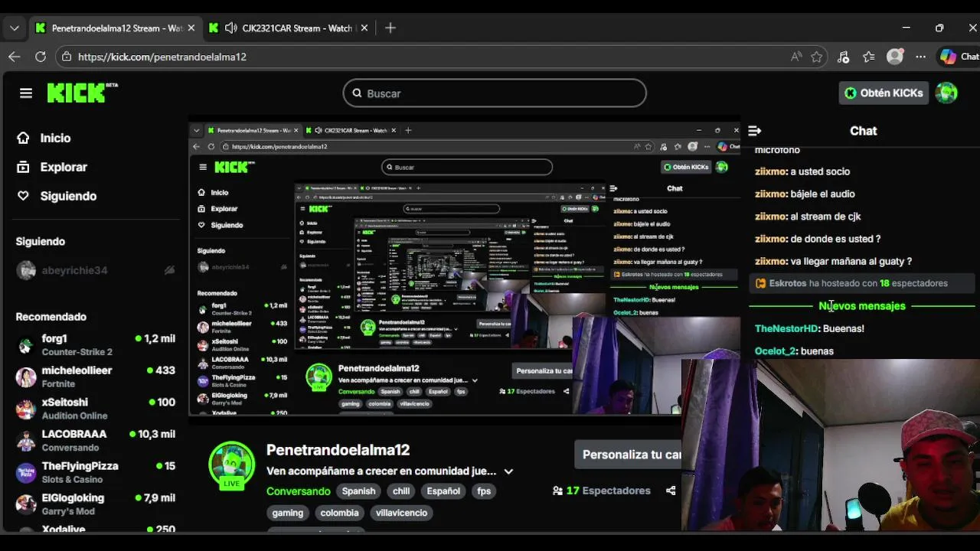Click the Nuevos mensajes divider label

click(x=862, y=306)
